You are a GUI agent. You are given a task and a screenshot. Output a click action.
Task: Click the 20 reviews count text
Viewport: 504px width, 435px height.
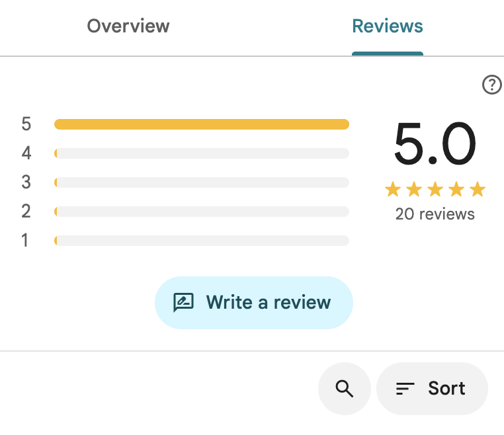pos(435,214)
